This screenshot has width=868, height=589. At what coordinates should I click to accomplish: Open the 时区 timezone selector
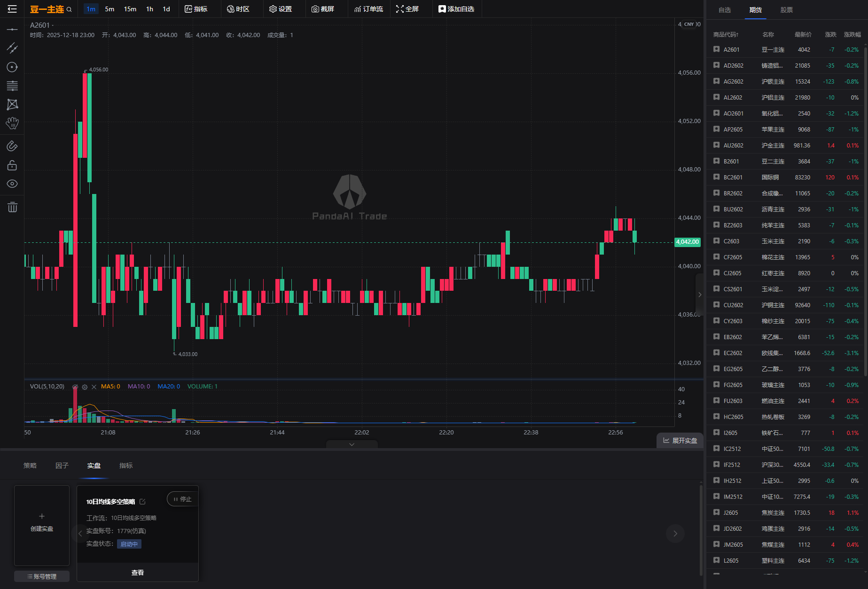click(x=238, y=9)
